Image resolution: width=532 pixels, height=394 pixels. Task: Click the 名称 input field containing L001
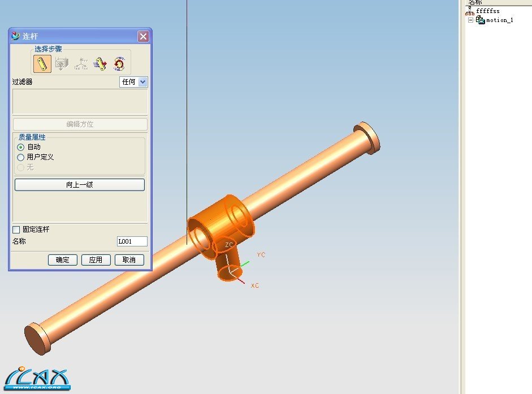tap(132, 241)
